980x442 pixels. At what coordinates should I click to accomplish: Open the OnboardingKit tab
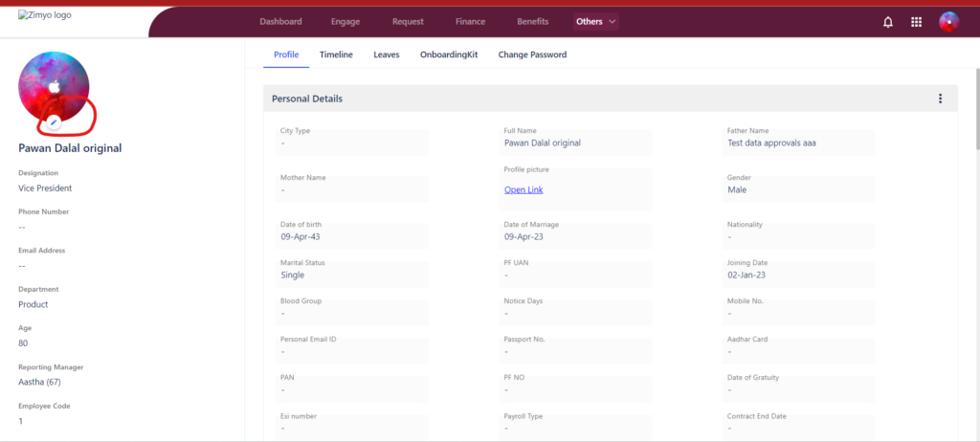tap(449, 55)
